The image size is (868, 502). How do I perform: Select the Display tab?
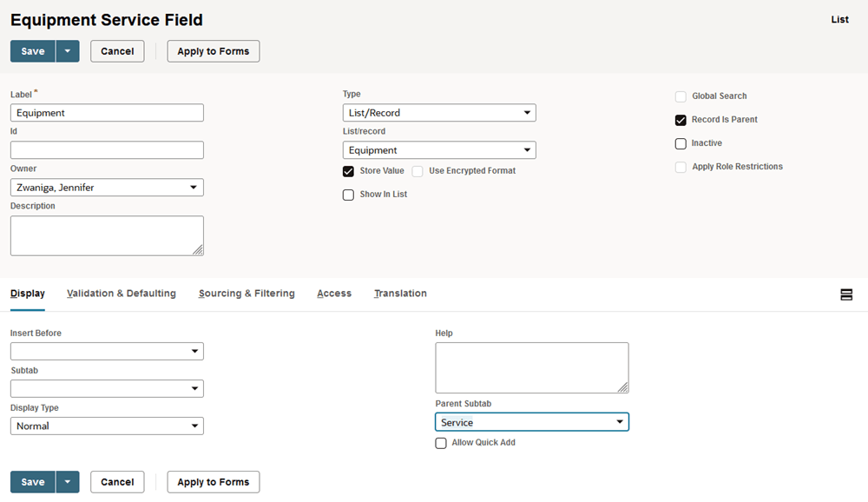coord(28,294)
